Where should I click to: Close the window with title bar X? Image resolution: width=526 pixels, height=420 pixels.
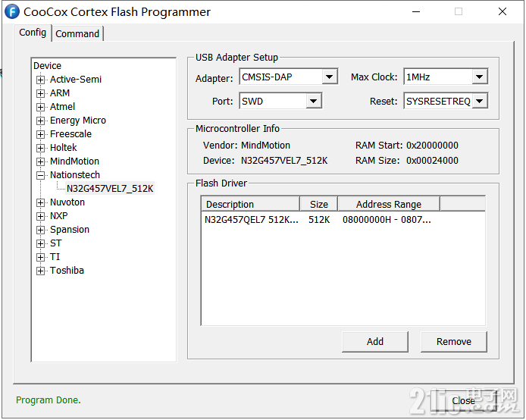(x=503, y=11)
